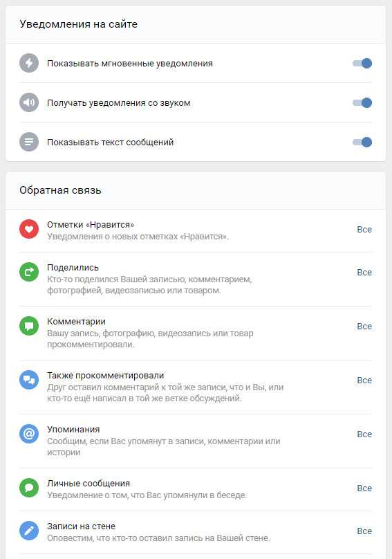
Task: Click the grey text lines message icon
Action: point(29,142)
